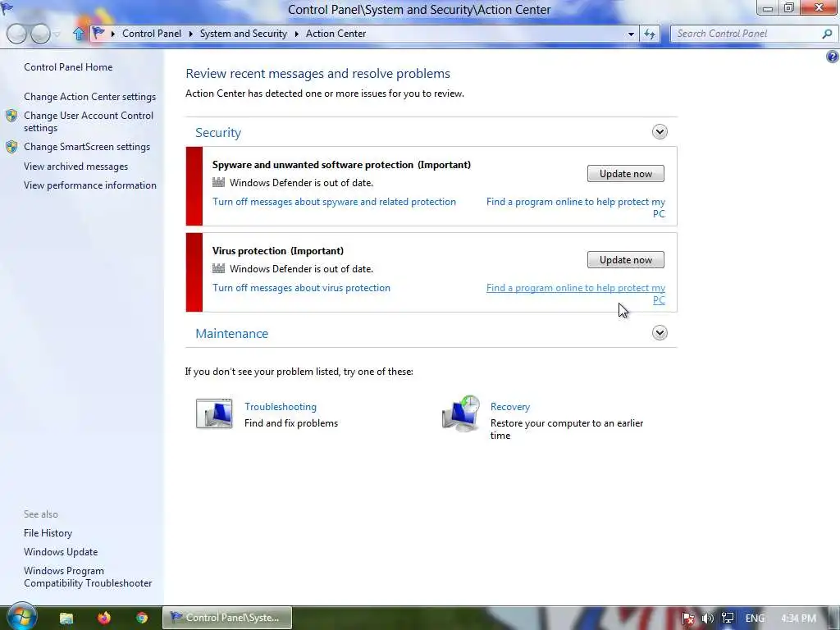Open the Troubleshooting link

[x=281, y=407]
